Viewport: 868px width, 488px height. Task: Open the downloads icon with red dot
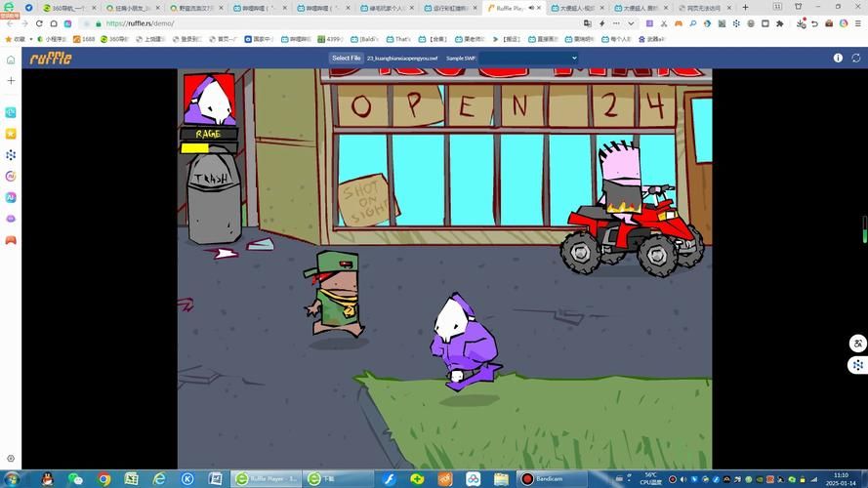[x=801, y=23]
